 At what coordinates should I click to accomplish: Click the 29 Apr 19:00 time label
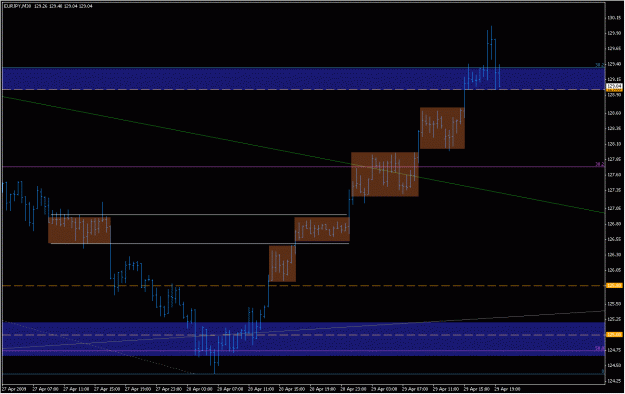(x=507, y=389)
